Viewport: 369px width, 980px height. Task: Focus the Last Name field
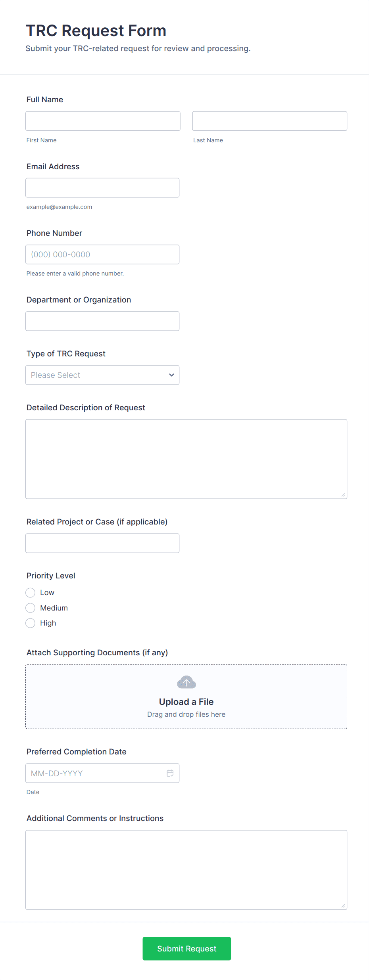(x=269, y=121)
